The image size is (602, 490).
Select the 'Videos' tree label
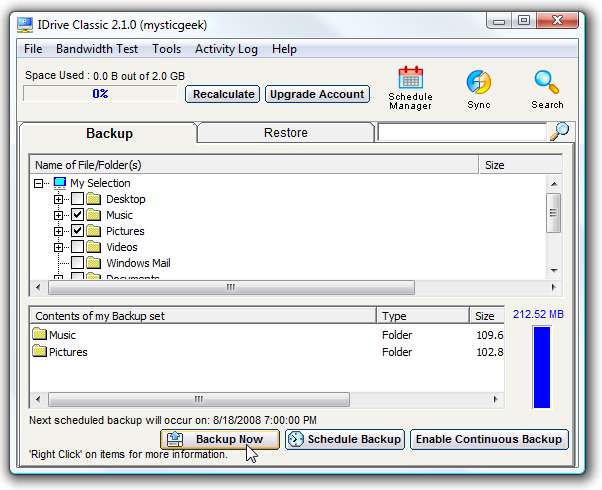[122, 247]
